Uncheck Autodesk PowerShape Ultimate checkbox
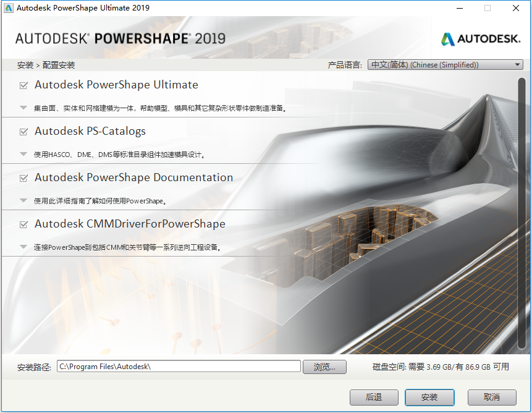 point(23,85)
